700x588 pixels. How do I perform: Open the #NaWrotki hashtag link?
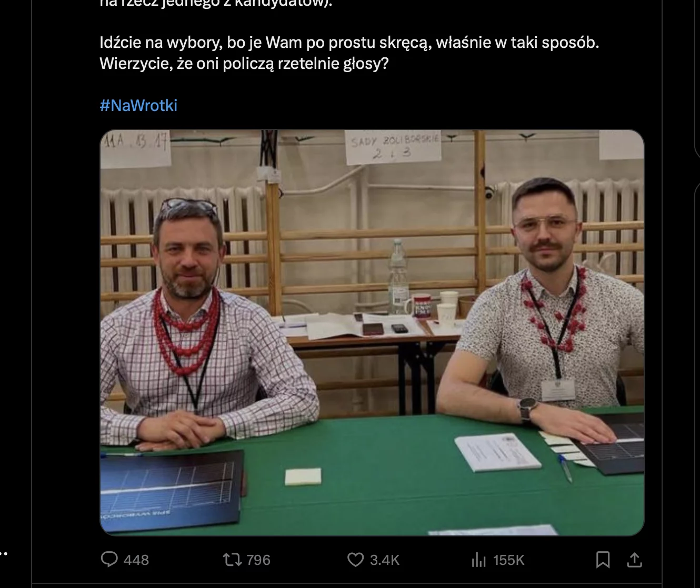[x=138, y=105]
